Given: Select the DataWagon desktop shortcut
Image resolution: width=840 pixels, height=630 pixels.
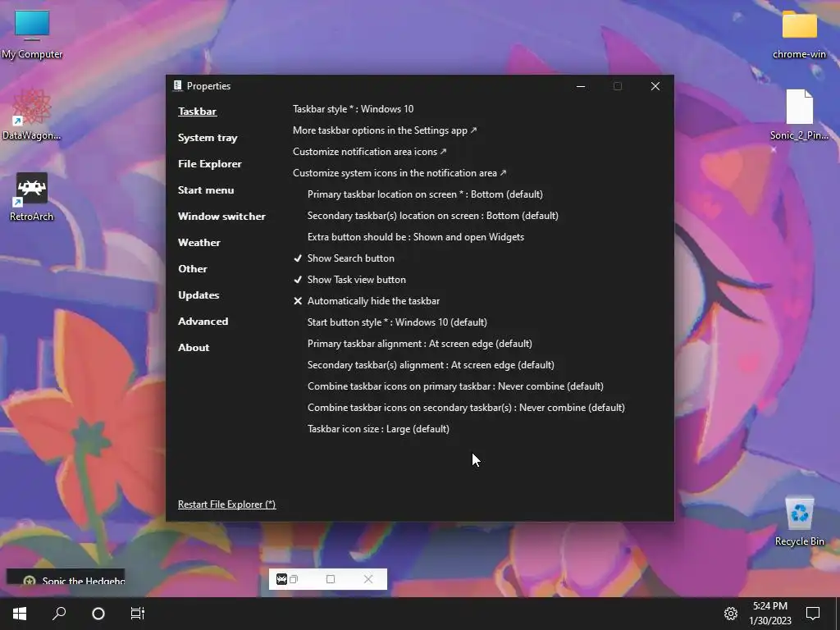Looking at the screenshot, I should (x=32, y=115).
